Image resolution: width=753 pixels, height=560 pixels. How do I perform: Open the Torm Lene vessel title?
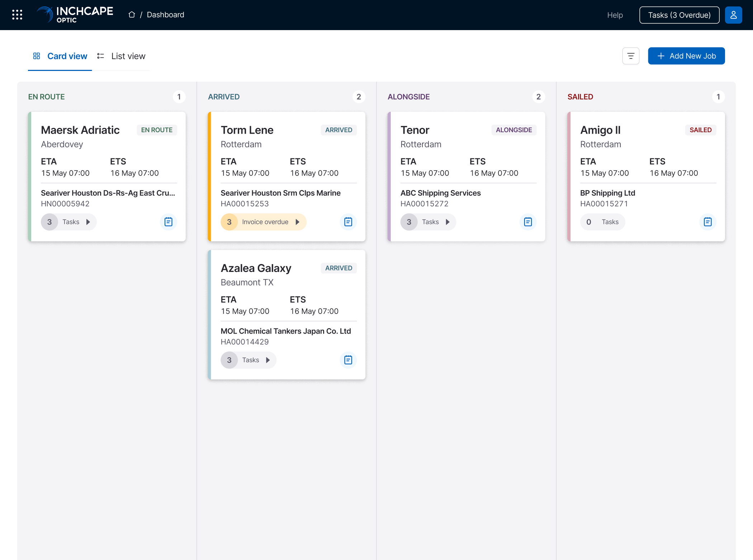click(x=247, y=130)
